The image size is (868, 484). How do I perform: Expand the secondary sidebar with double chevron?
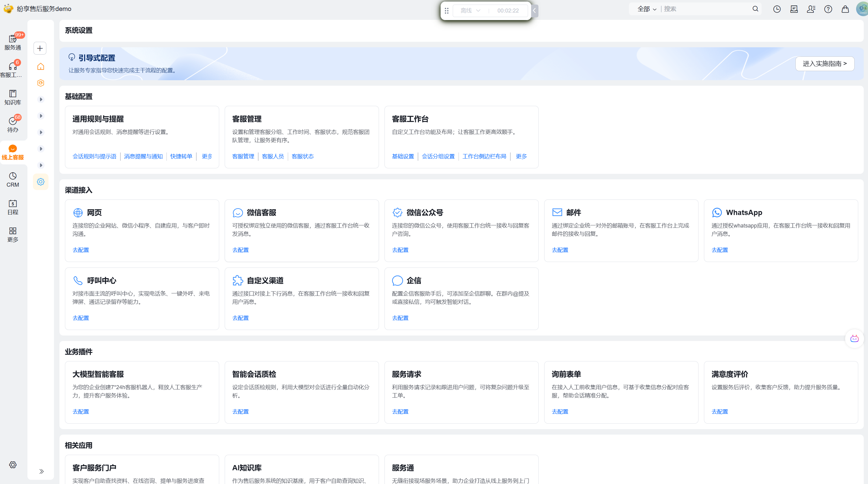coord(41,471)
